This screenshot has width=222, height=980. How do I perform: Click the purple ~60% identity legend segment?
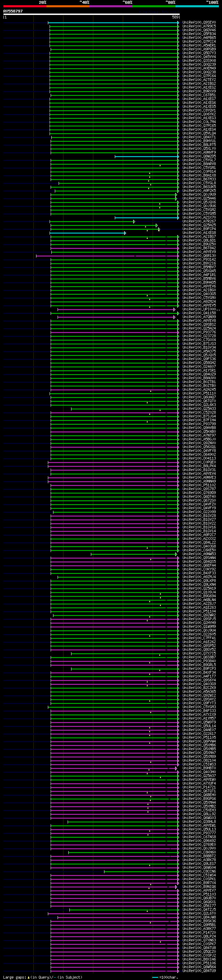111,6
